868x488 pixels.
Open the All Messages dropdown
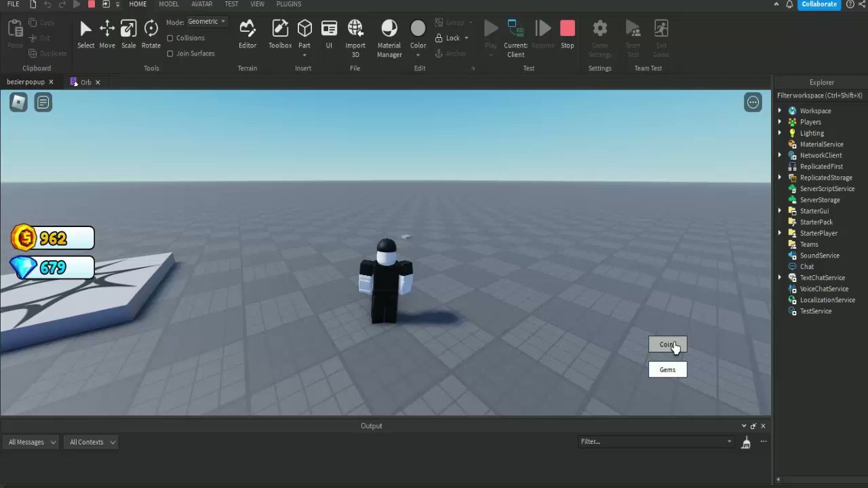click(x=33, y=442)
